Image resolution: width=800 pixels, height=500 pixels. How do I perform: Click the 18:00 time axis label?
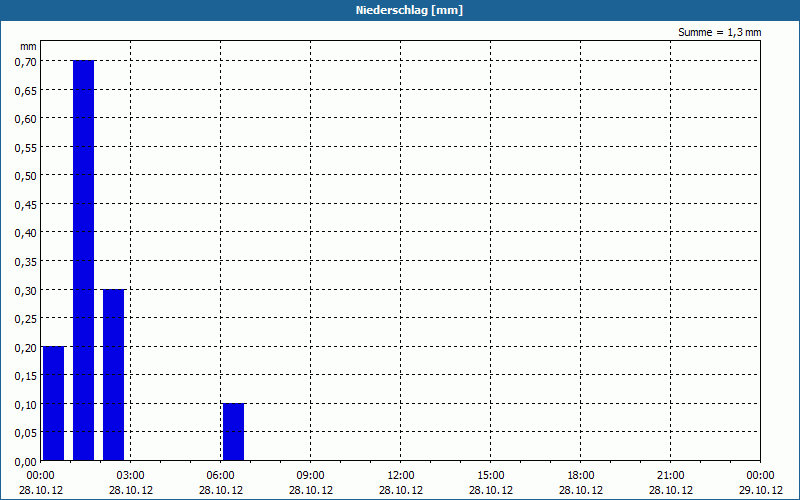click(581, 476)
